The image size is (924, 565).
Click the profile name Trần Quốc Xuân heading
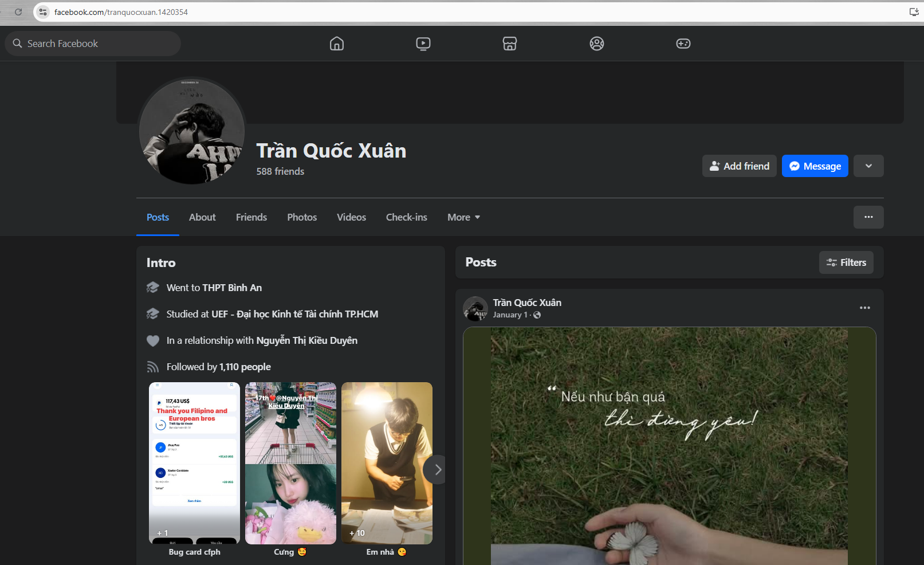[331, 151]
